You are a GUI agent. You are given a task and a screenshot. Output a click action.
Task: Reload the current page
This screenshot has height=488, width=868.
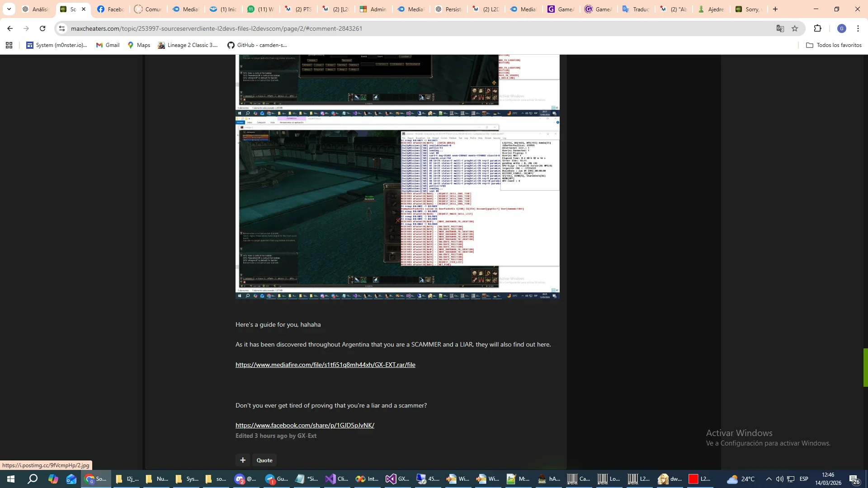click(x=42, y=28)
